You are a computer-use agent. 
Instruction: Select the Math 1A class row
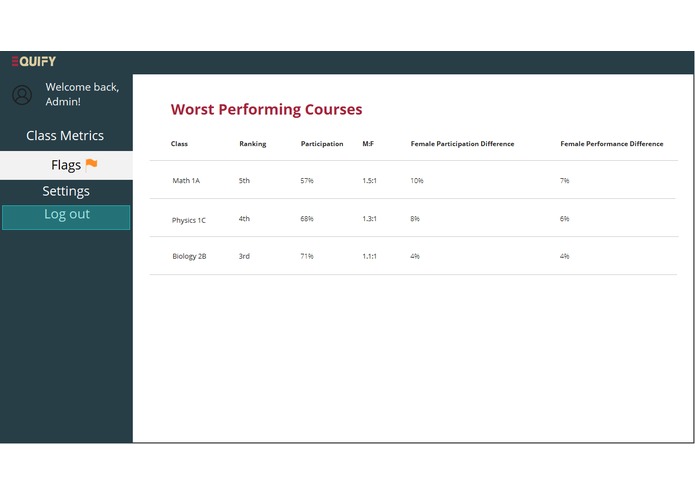414,180
